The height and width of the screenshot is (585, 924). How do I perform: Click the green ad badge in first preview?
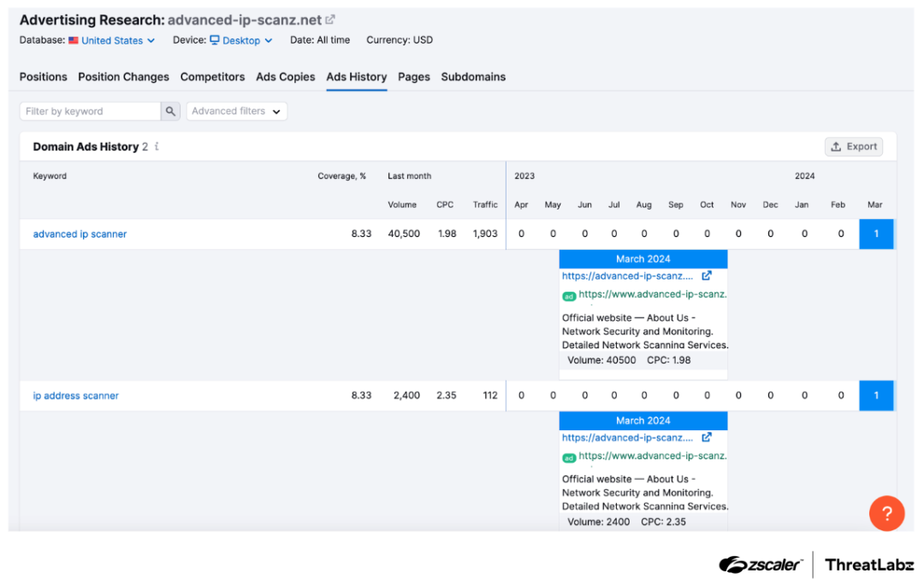569,296
